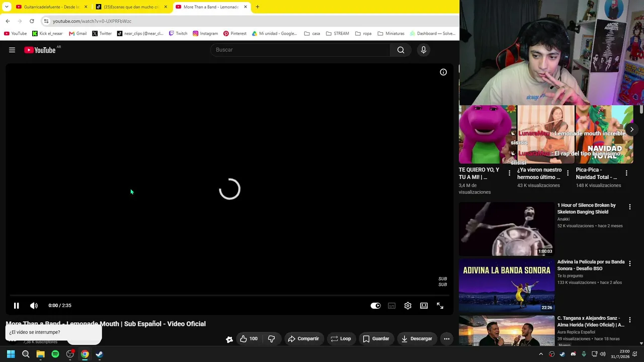Image resolution: width=644 pixels, height=362 pixels.
Task: Like the video with the thumbs-up button
Action: click(x=249, y=339)
